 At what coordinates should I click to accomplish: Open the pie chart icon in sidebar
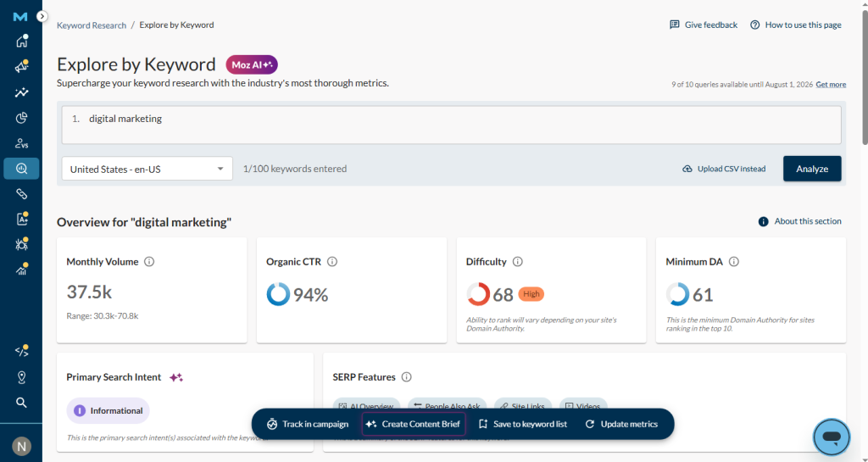[21, 118]
